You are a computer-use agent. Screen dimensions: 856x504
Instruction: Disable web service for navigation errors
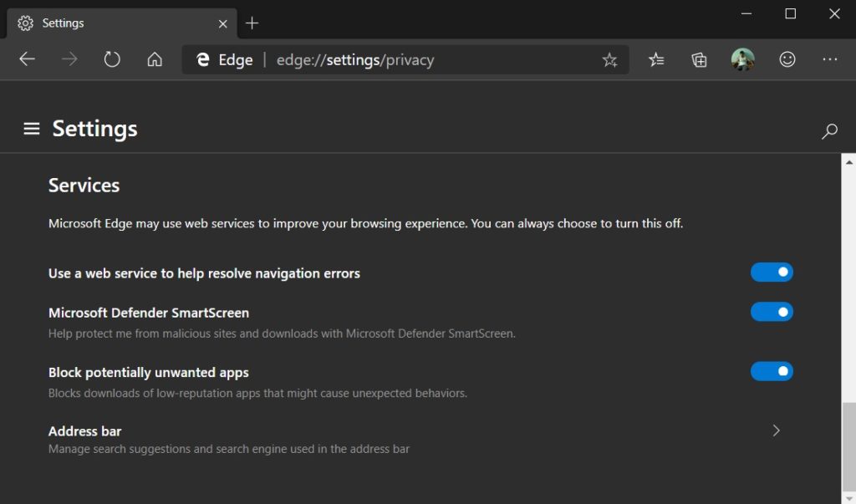click(x=772, y=272)
